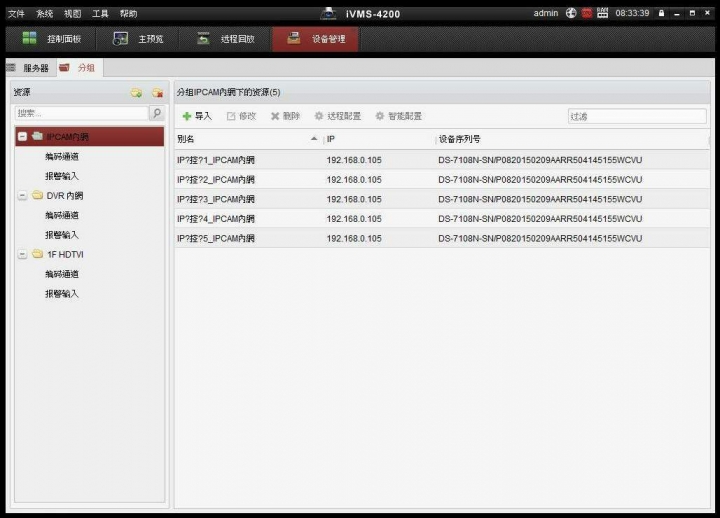This screenshot has height=518, width=720.
Task: Click the lock icon in title bar
Action: click(661, 13)
